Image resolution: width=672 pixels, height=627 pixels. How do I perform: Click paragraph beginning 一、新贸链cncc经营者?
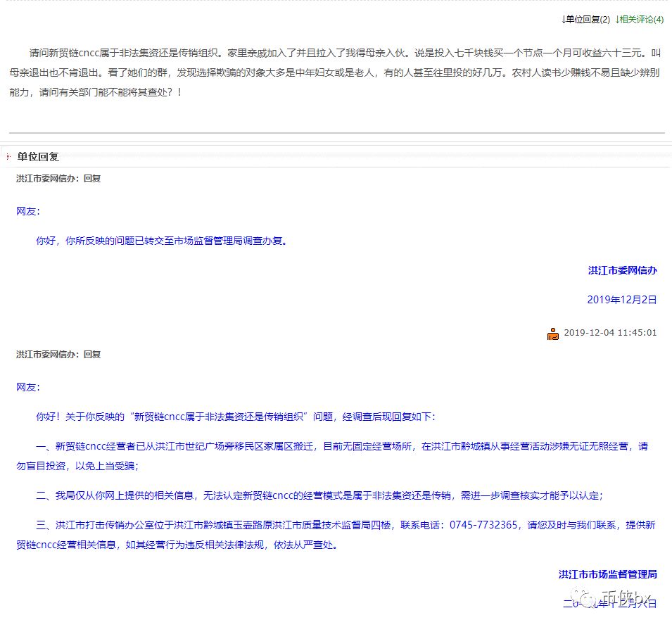332,456
